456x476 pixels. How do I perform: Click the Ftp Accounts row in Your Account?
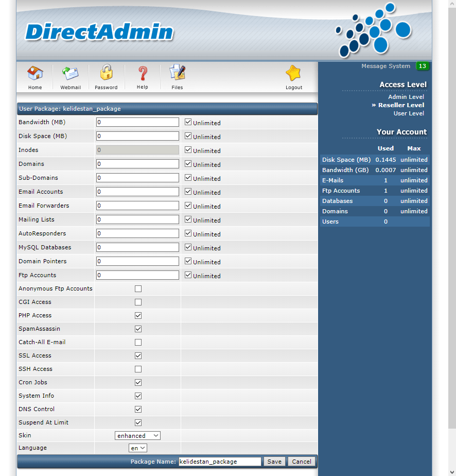click(375, 191)
